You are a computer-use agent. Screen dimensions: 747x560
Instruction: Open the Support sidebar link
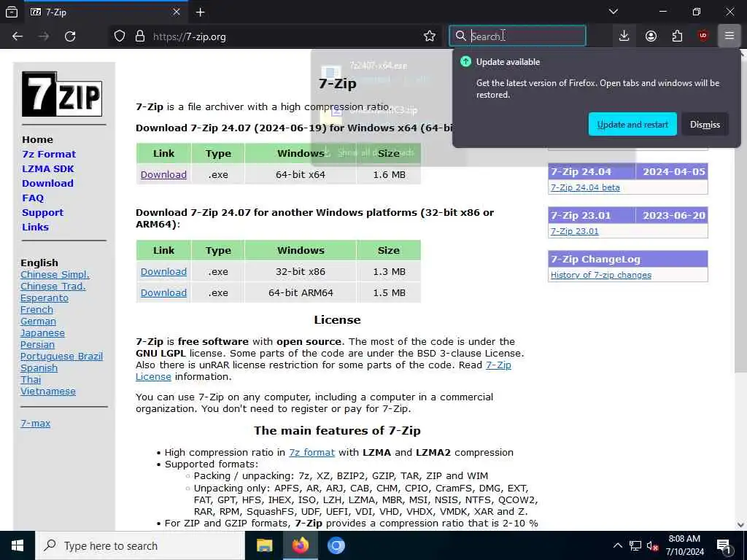coord(42,212)
